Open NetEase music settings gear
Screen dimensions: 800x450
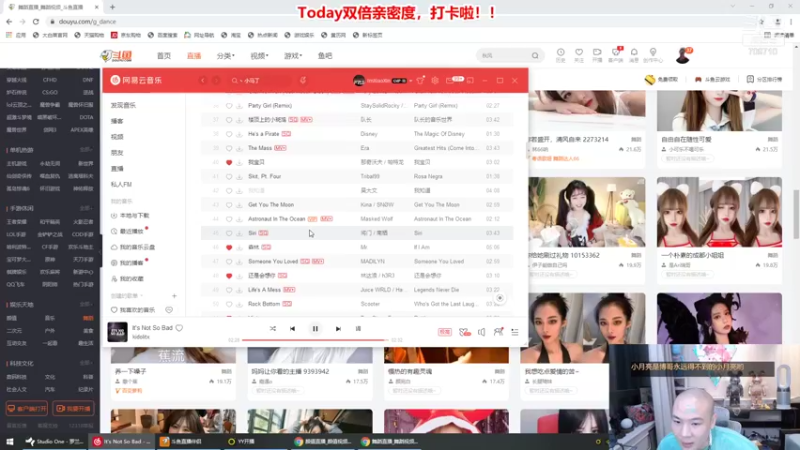(x=435, y=81)
